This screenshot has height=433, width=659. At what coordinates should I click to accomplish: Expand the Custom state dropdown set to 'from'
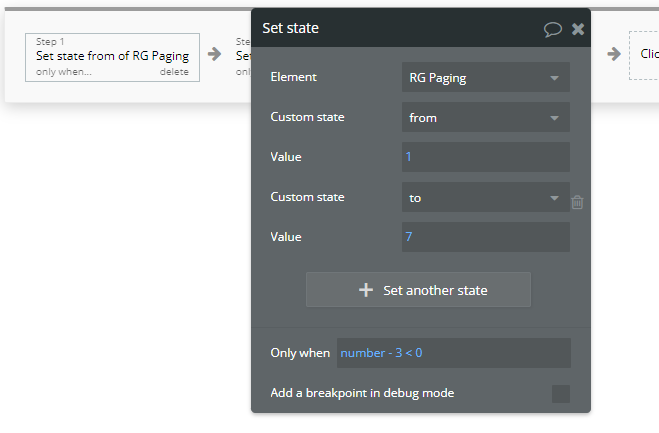pyautogui.click(x=485, y=117)
